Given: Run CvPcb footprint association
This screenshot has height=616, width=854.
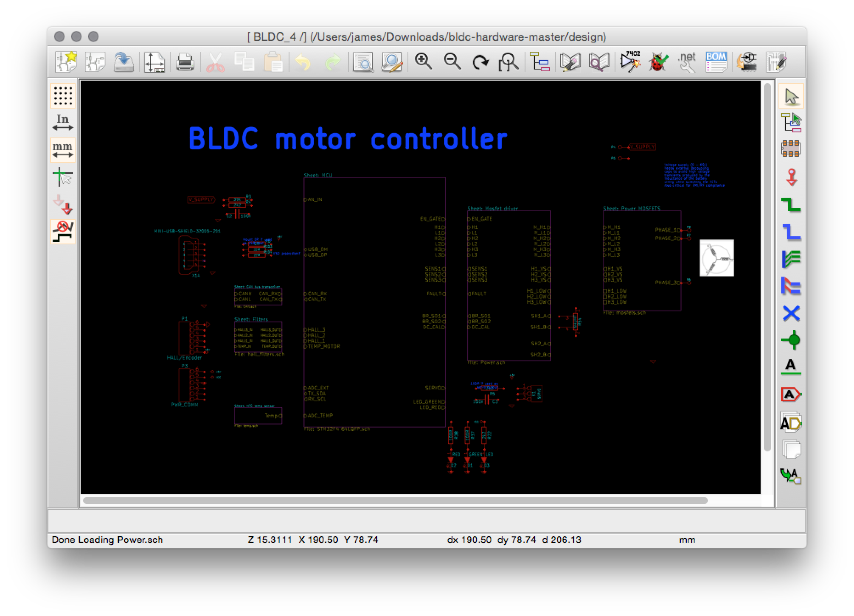Looking at the screenshot, I should [x=747, y=62].
